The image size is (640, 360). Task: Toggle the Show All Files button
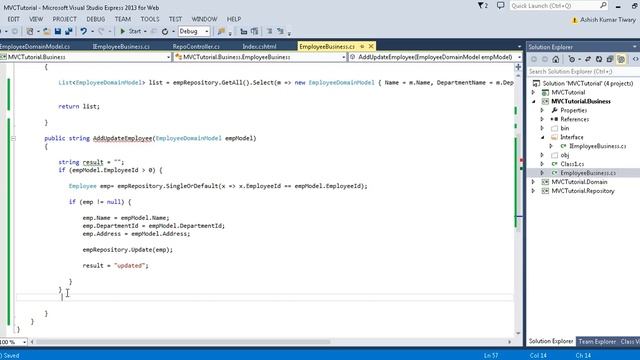[x=621, y=60]
